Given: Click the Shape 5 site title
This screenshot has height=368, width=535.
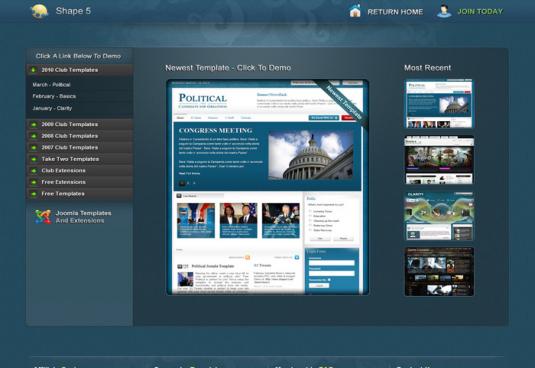Looking at the screenshot, I should pyautogui.click(x=73, y=11).
